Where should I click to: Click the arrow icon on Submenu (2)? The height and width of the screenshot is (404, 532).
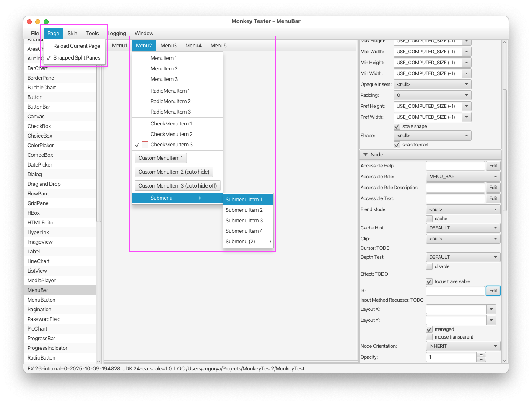click(270, 242)
